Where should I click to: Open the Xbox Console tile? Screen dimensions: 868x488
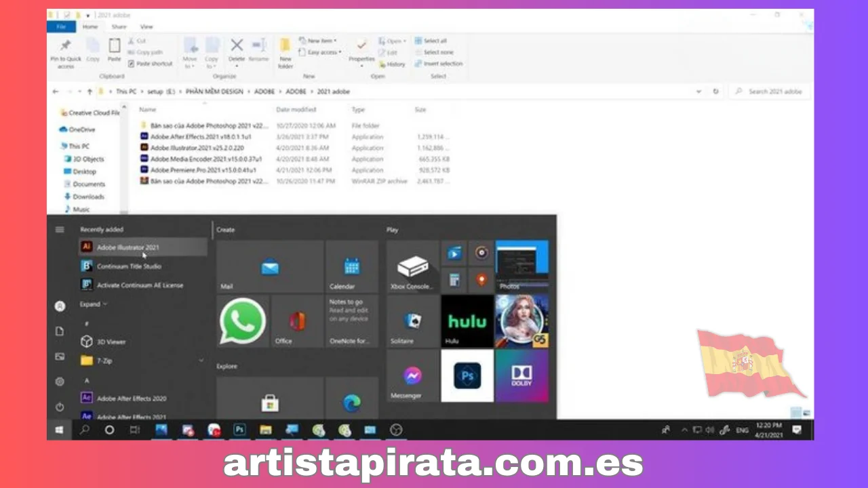pyautogui.click(x=412, y=266)
